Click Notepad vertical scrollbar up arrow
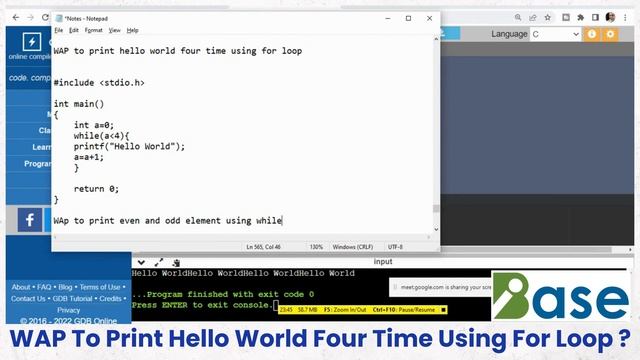 coord(436,39)
